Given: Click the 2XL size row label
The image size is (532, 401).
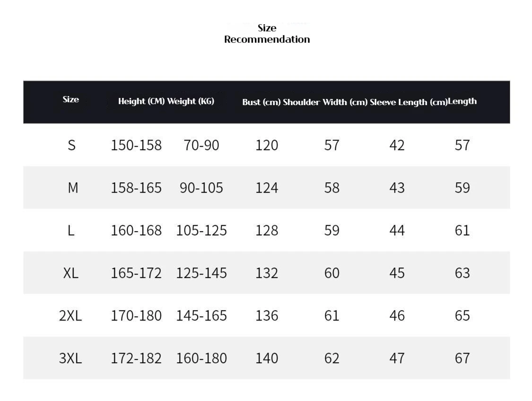Looking at the screenshot, I should [x=70, y=315].
